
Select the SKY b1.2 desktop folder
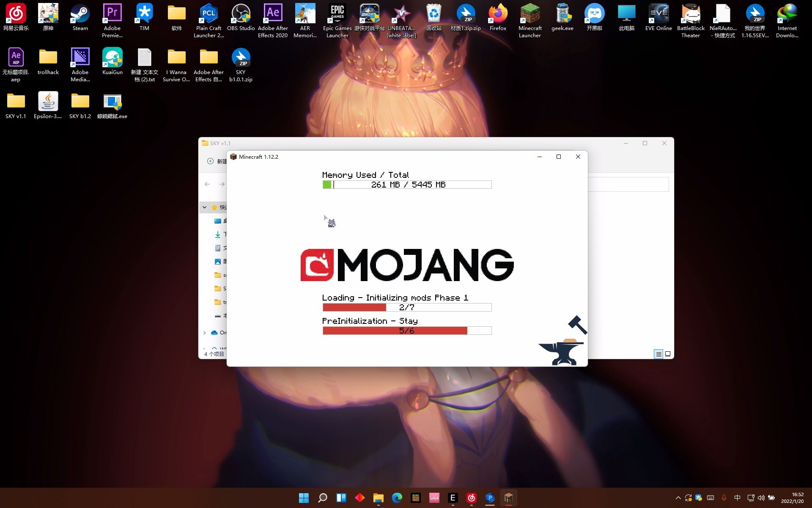80,105
